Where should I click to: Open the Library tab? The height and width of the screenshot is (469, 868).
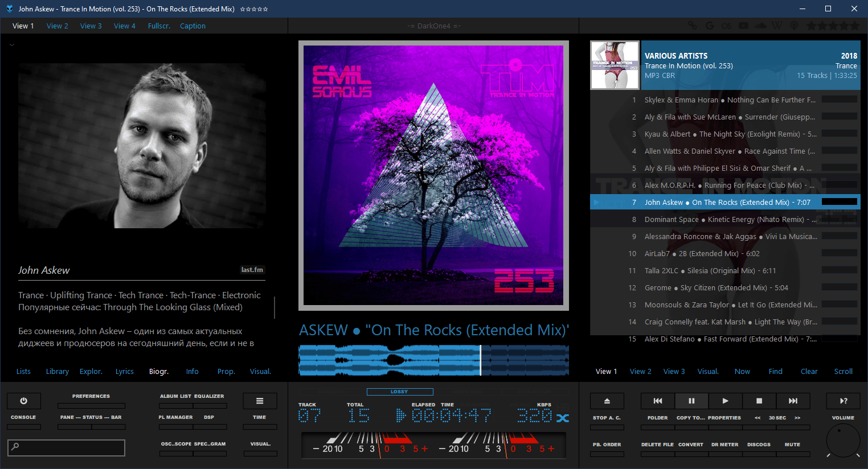click(58, 371)
